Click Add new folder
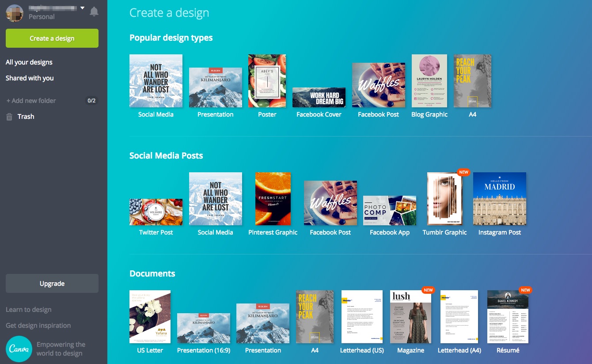 pos(31,101)
